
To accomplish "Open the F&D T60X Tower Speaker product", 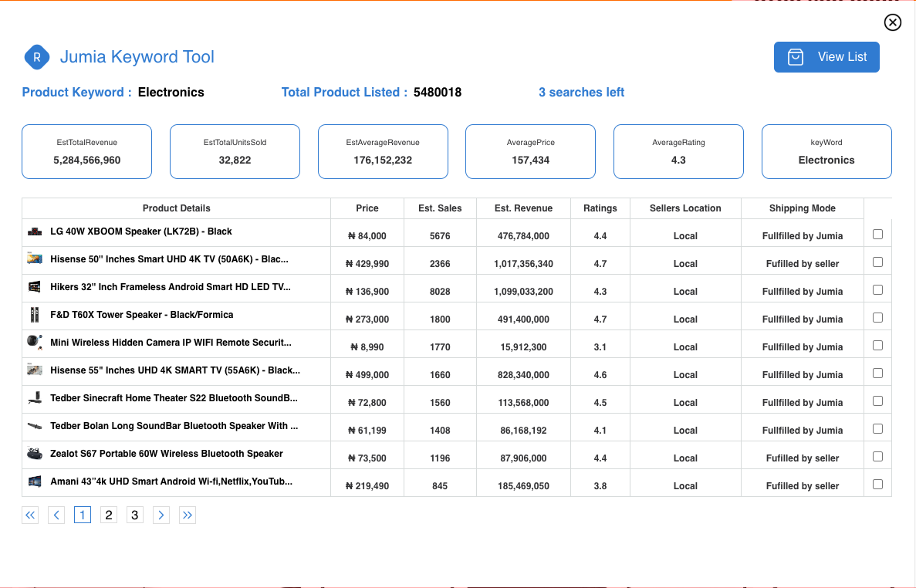I will [x=141, y=315].
